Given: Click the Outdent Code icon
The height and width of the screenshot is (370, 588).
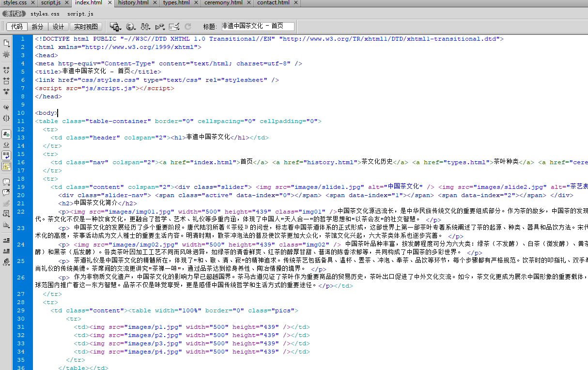Looking at the screenshot, I should point(6,251).
